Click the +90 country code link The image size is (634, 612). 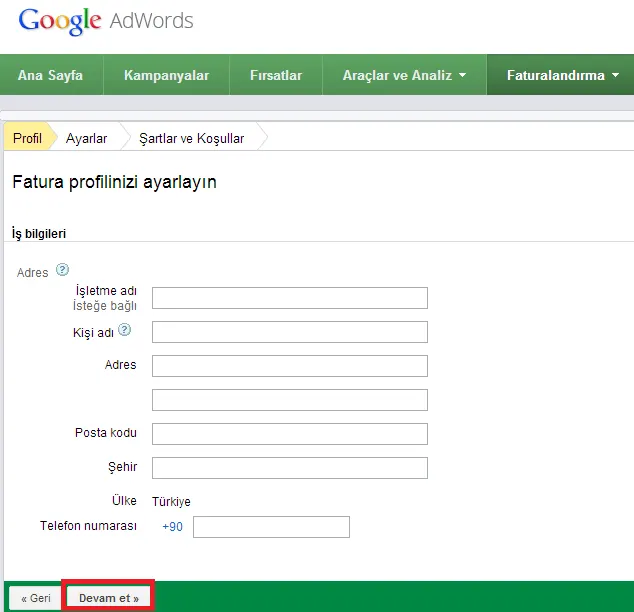click(172, 527)
